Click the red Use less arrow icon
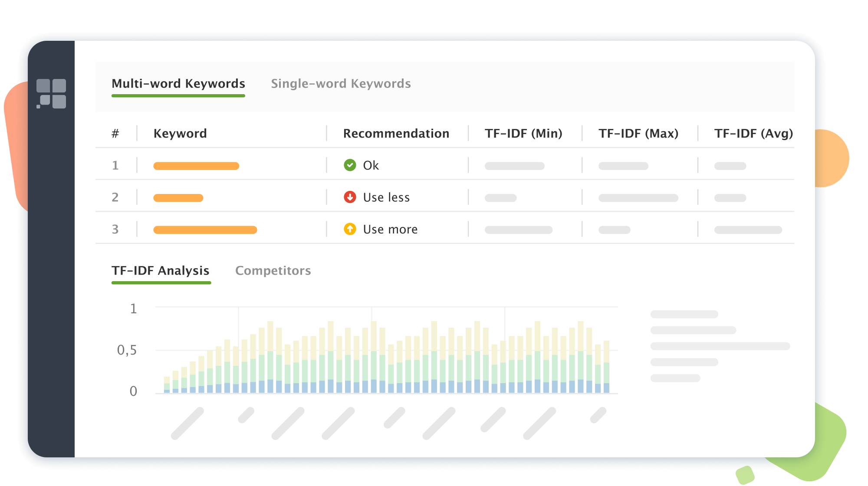This screenshot has height=486, width=868. tap(350, 197)
